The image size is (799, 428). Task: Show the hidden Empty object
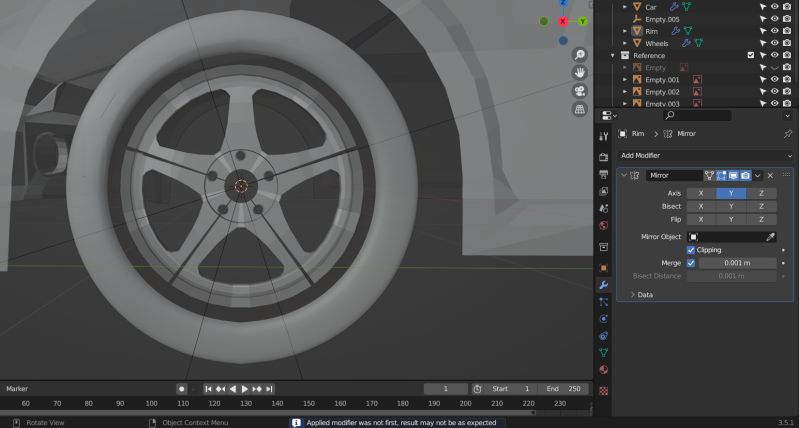click(775, 67)
